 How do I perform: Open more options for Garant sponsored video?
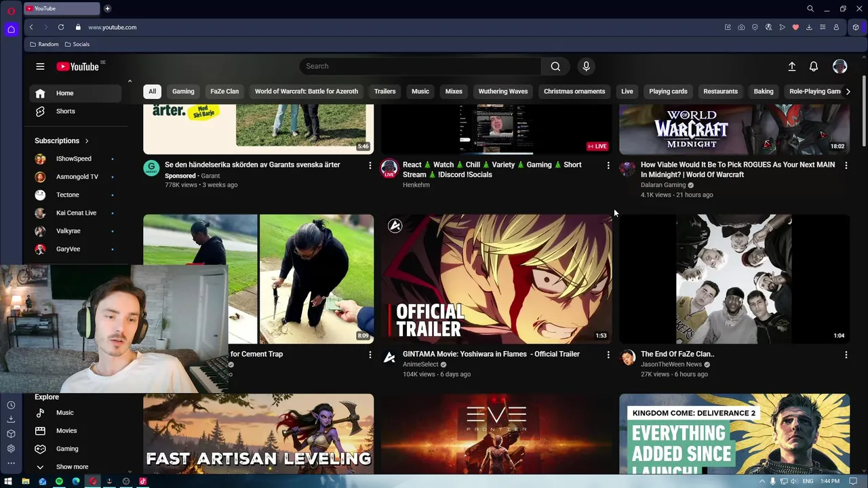[x=370, y=165]
